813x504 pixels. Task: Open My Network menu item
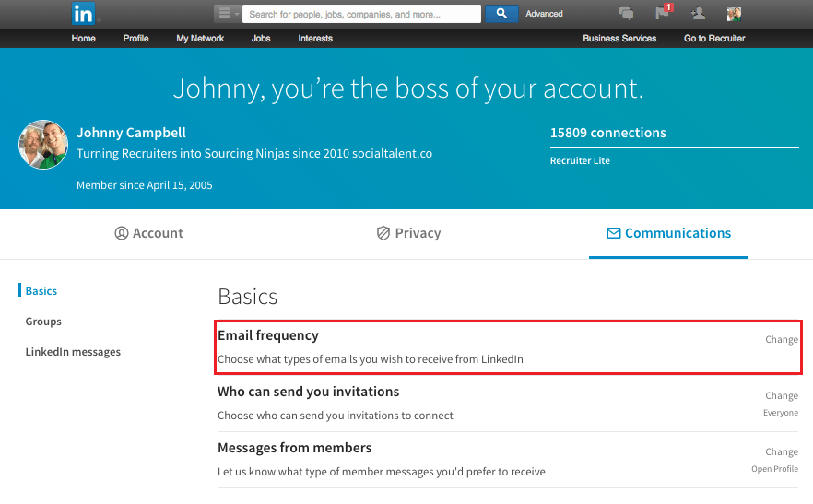[x=200, y=39]
